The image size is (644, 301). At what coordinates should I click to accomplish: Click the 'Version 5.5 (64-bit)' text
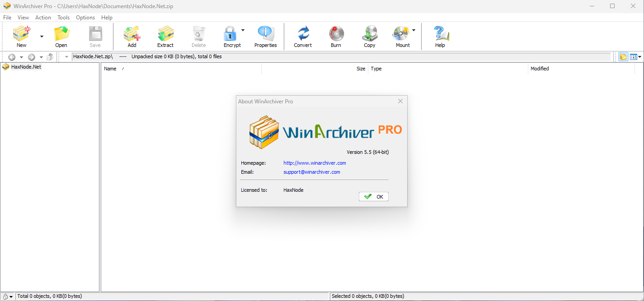(x=368, y=152)
